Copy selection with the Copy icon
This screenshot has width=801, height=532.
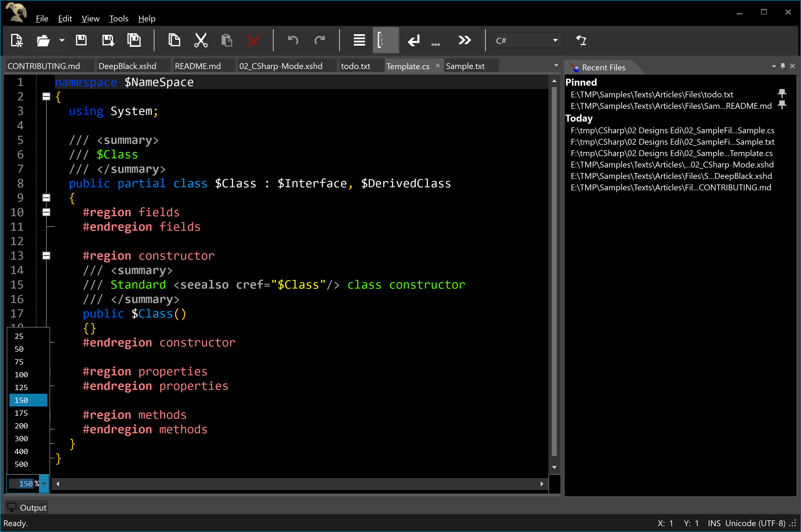click(174, 40)
